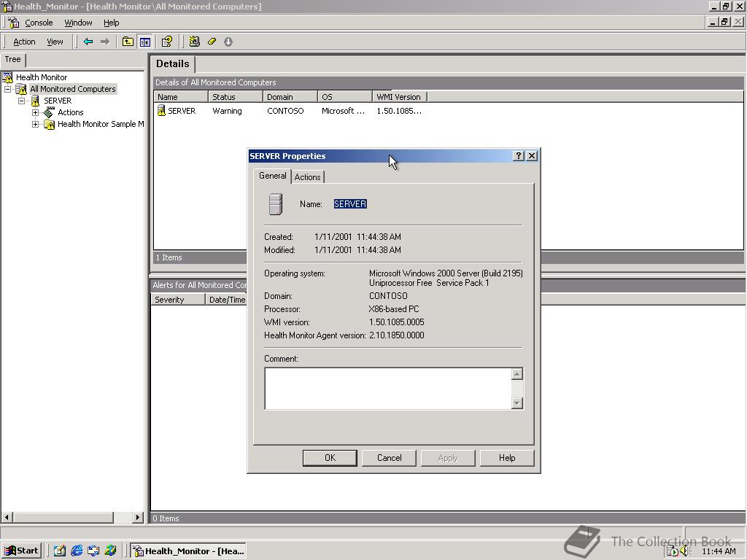
Task: Click the Comment box scroll up arrow
Action: click(x=517, y=374)
